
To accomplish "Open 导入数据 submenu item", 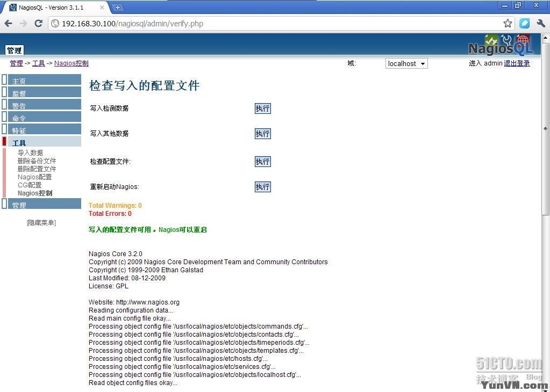I will [x=30, y=153].
